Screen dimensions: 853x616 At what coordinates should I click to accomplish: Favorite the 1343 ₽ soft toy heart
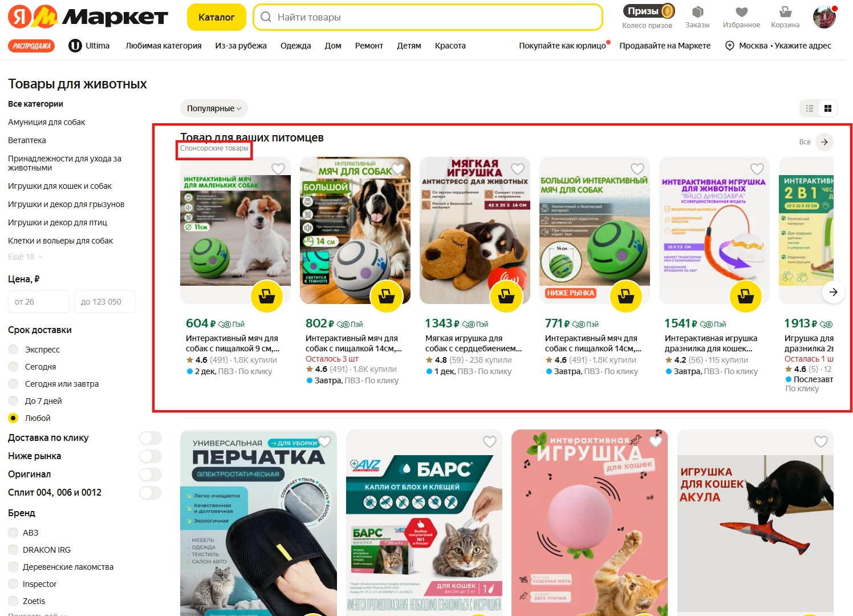pos(518,169)
